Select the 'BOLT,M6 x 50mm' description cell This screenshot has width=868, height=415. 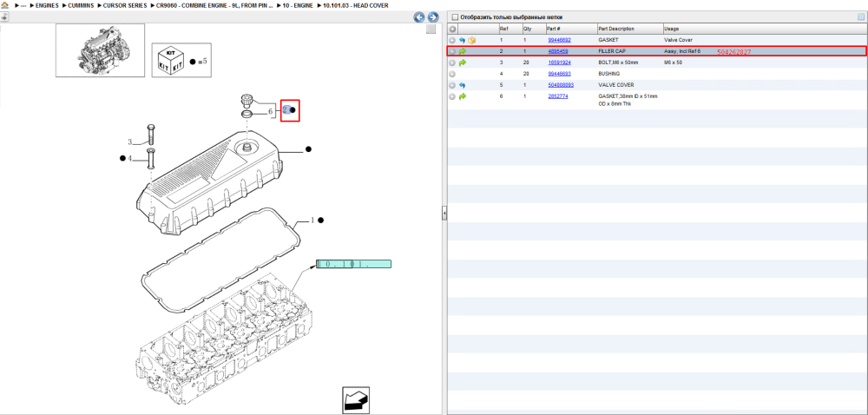click(618, 63)
